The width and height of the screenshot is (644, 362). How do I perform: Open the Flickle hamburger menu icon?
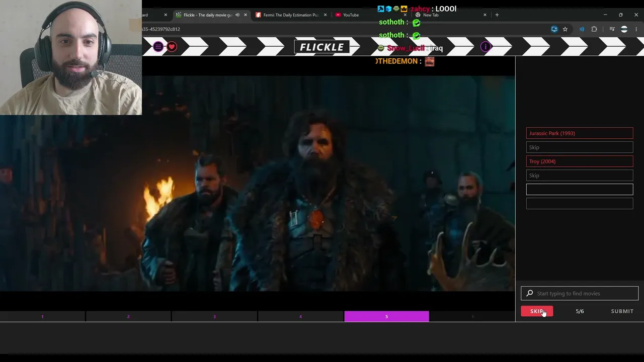click(158, 47)
